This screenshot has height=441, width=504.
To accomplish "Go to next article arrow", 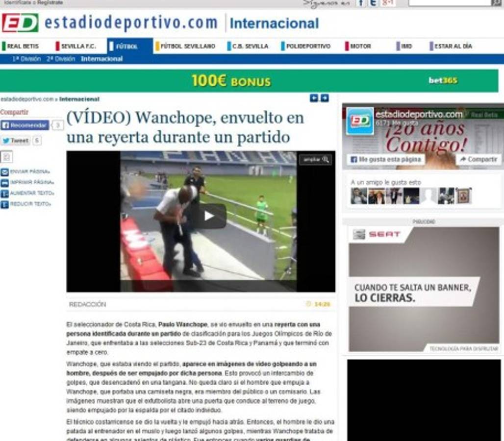I will (x=325, y=98).
